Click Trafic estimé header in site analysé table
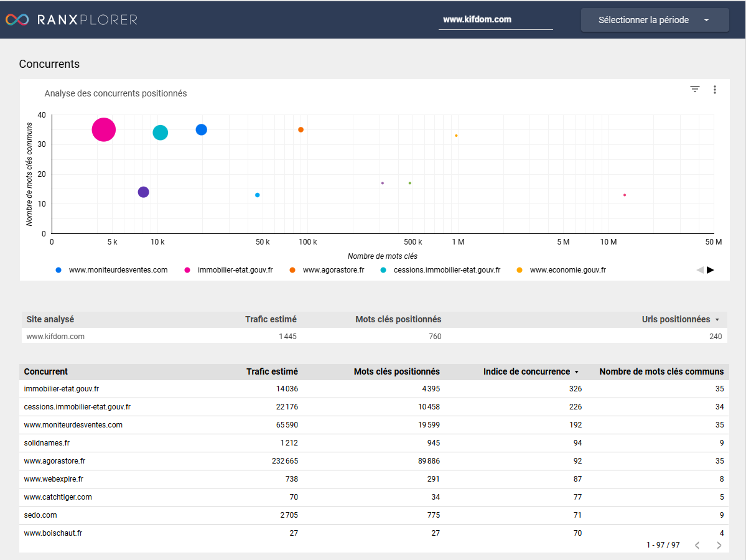Image resolution: width=746 pixels, height=560 pixels. (x=271, y=319)
